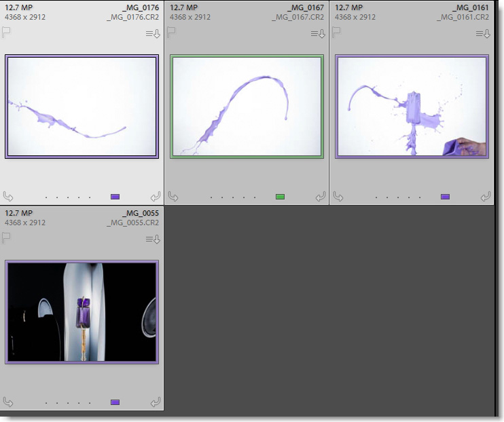
Task: Click the _MG_0161 title text
Action: coord(471,7)
